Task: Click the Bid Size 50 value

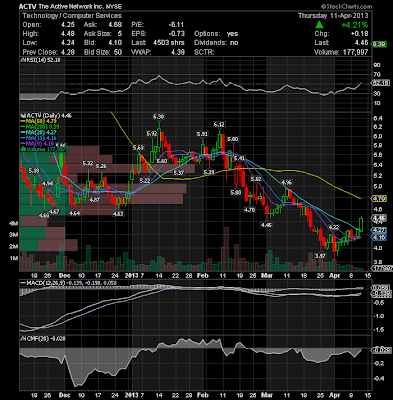Action: [x=118, y=52]
